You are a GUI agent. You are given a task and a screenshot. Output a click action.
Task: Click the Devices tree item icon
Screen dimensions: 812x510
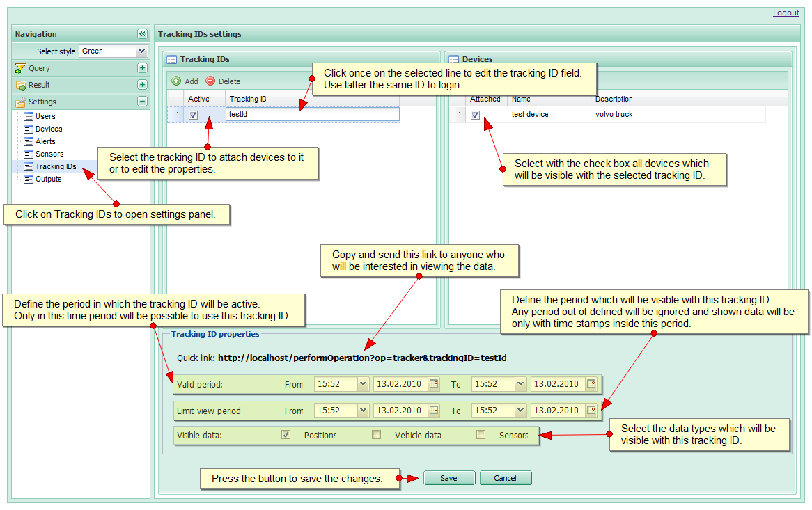[29, 129]
